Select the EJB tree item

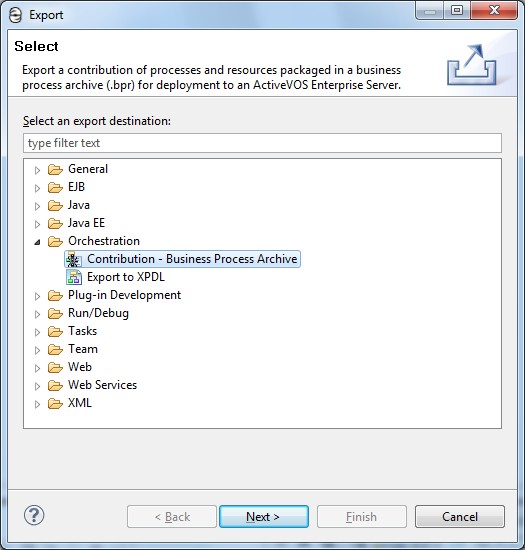point(76,187)
